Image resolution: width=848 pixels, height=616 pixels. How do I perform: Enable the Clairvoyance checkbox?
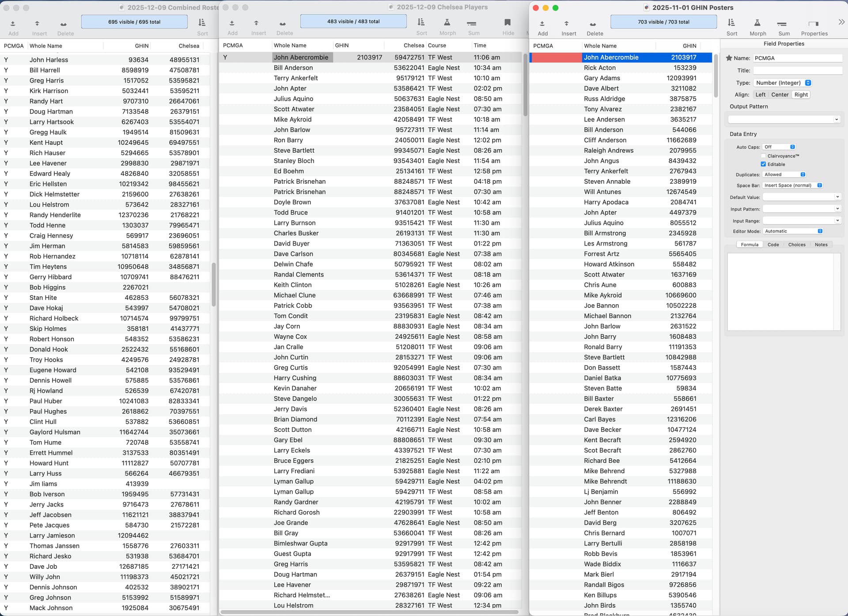click(763, 156)
